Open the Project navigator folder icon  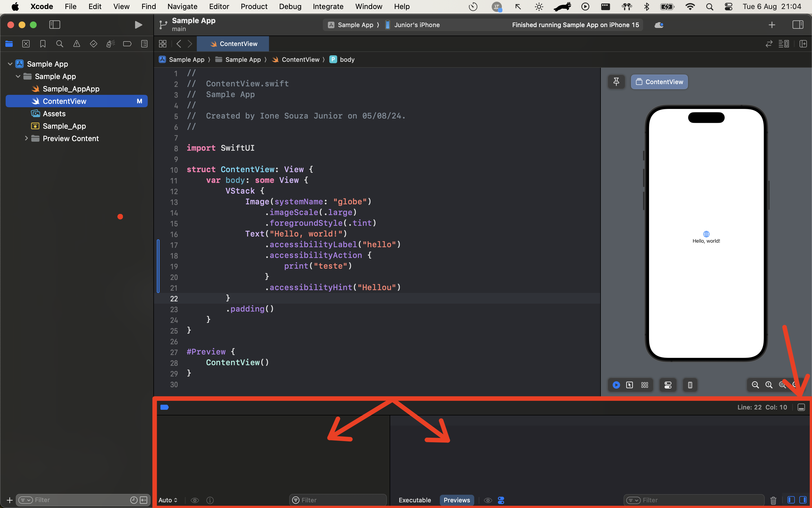pos(9,44)
